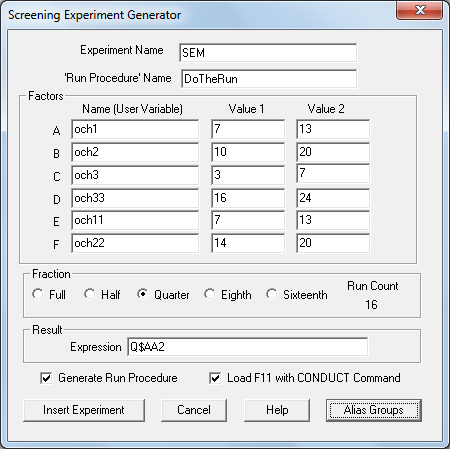The width and height of the screenshot is (450, 449).
Task: Click factor E name field och11
Action: (x=135, y=220)
